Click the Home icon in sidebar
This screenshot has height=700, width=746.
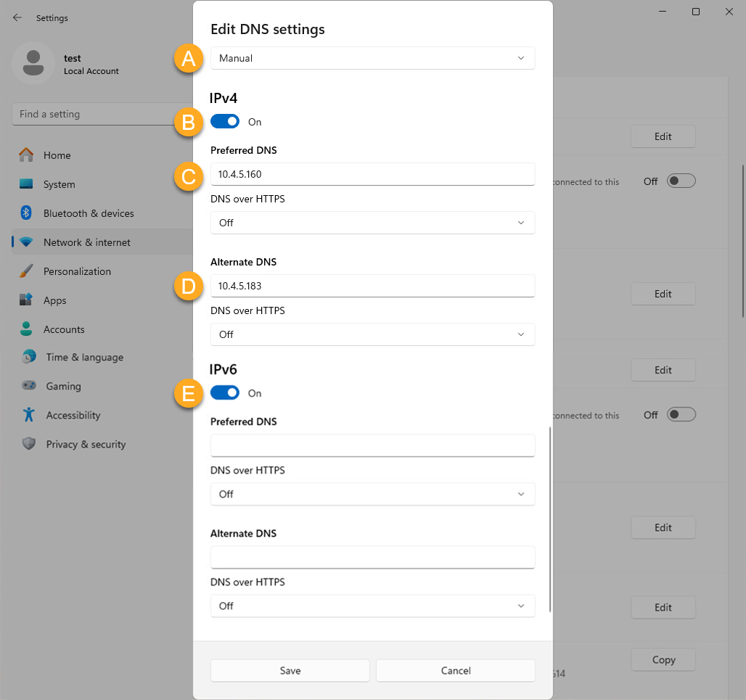click(27, 155)
